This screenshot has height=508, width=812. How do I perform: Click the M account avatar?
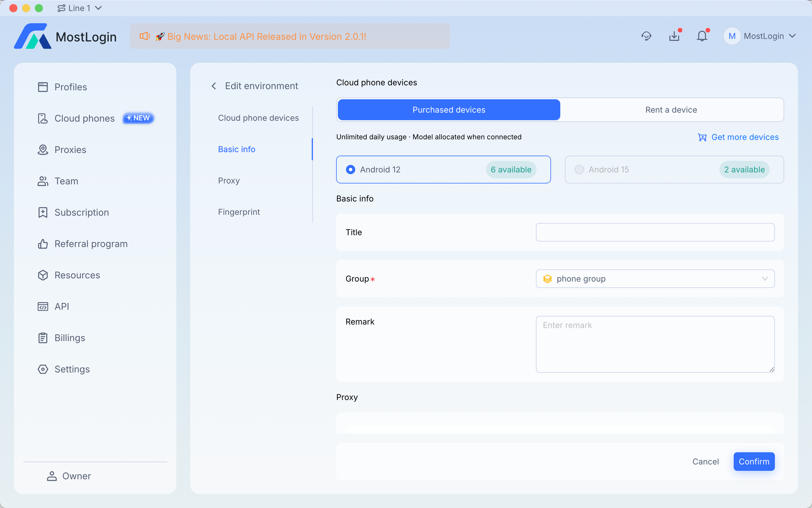click(732, 36)
